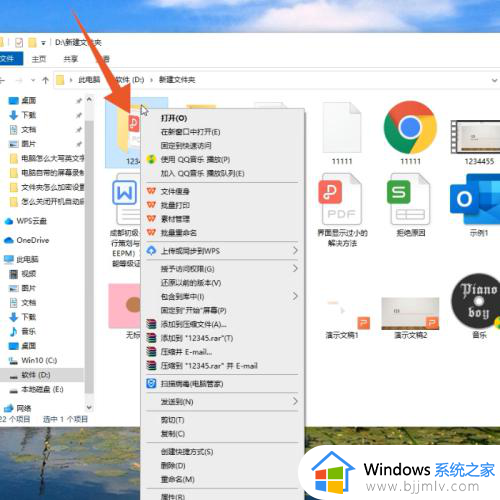The width and height of the screenshot is (500, 500).
Task: Click the sidebar scrollbar up arrow
Action: [x=89, y=99]
